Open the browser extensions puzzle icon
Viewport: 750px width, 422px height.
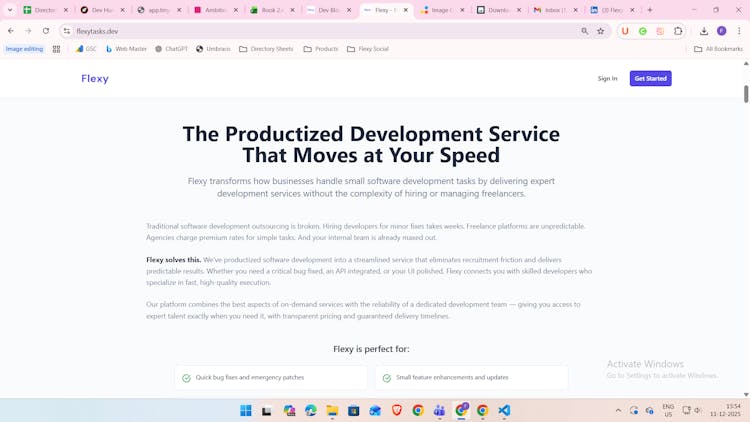(678, 31)
